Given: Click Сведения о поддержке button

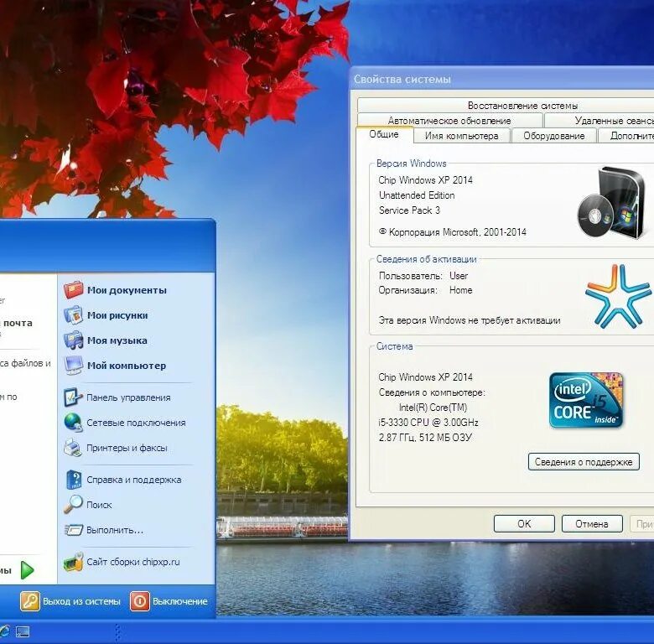Looking at the screenshot, I should coord(584,462).
